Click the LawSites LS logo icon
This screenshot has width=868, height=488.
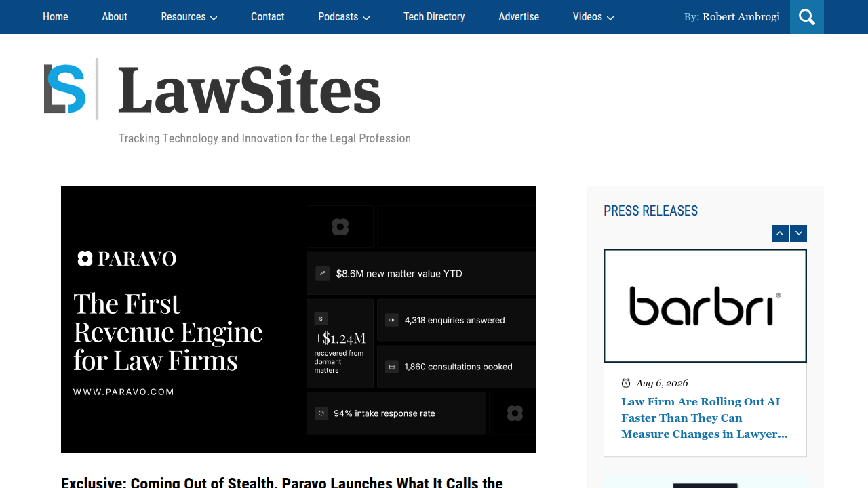65,89
